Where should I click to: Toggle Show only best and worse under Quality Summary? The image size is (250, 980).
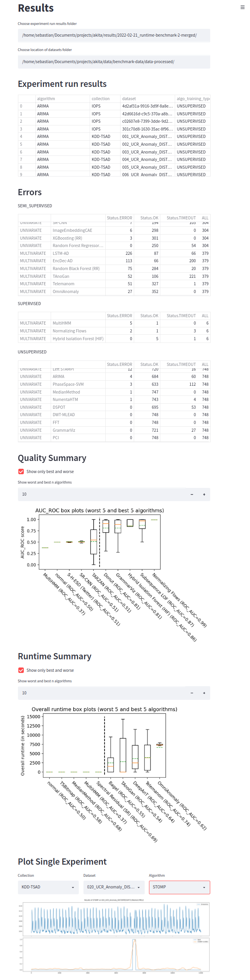coord(21,472)
